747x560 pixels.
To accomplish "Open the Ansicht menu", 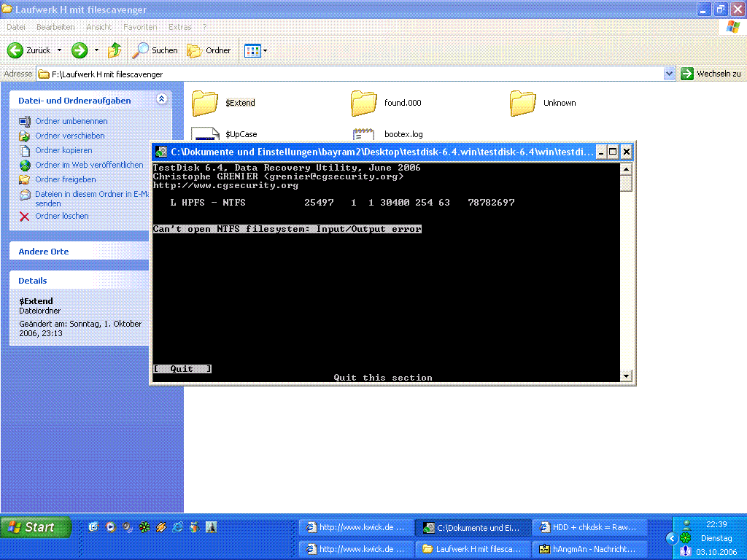I will tap(98, 27).
